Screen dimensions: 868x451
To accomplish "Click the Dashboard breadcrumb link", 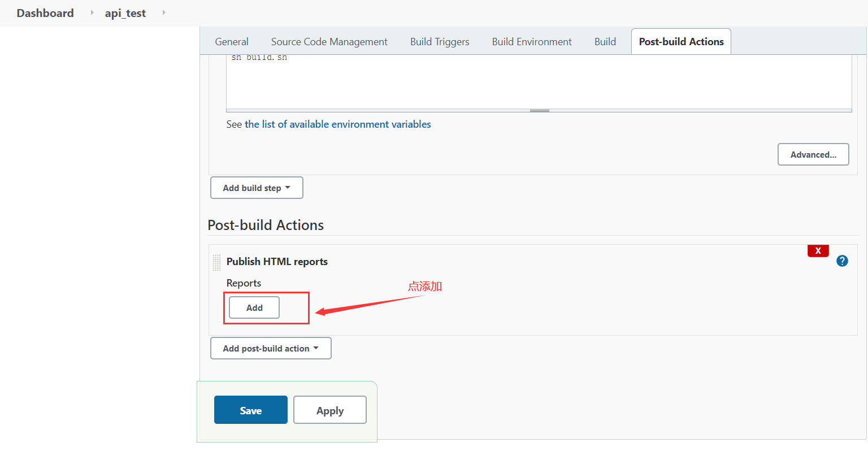I will click(x=45, y=13).
